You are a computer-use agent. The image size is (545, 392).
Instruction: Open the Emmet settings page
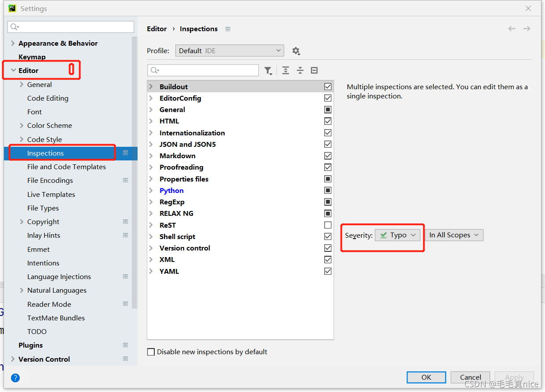click(39, 250)
